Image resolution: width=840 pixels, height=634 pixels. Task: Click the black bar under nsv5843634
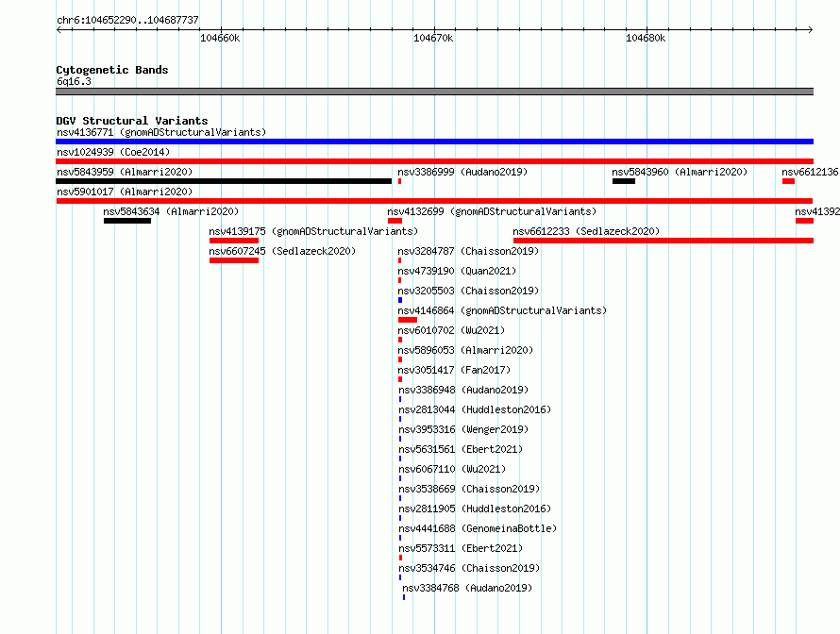click(x=127, y=221)
